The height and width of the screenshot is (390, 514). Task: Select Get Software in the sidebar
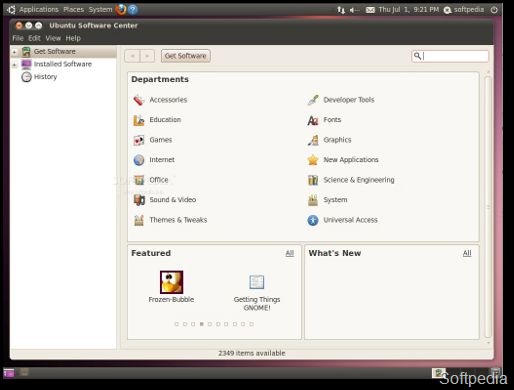(x=55, y=52)
